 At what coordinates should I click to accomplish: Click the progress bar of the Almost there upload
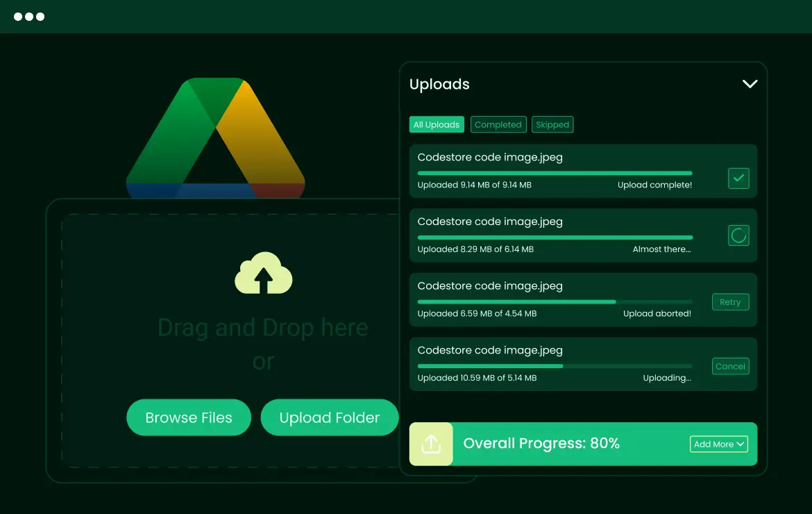(x=555, y=238)
